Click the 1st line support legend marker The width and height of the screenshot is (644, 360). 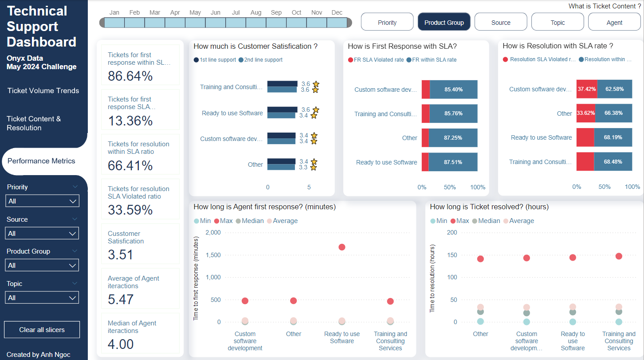196,60
